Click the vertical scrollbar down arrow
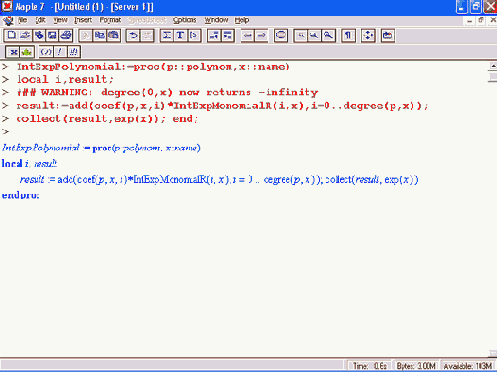 [493, 353]
